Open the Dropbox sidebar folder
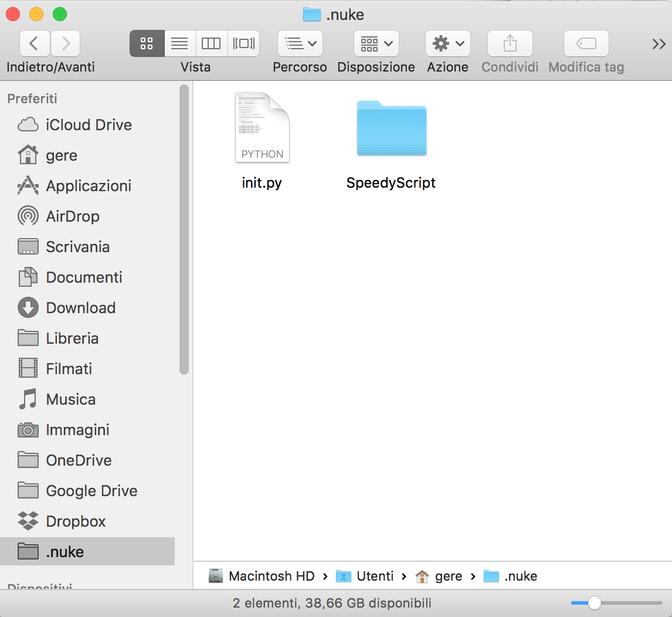The image size is (672, 617). point(76,521)
